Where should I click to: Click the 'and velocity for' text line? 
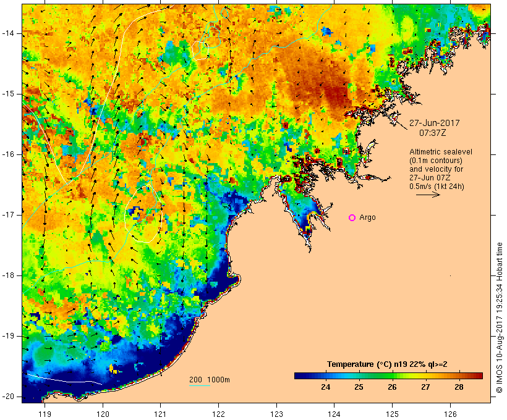click(436, 169)
